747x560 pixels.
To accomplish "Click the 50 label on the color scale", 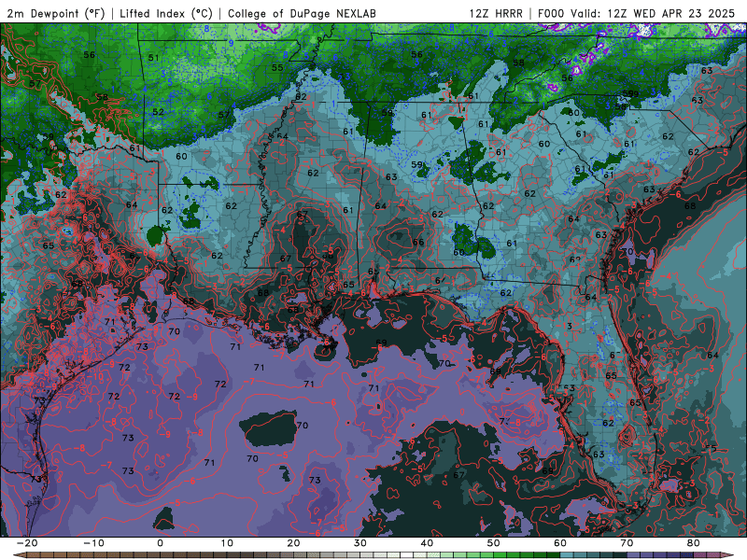I will pos(494,543).
